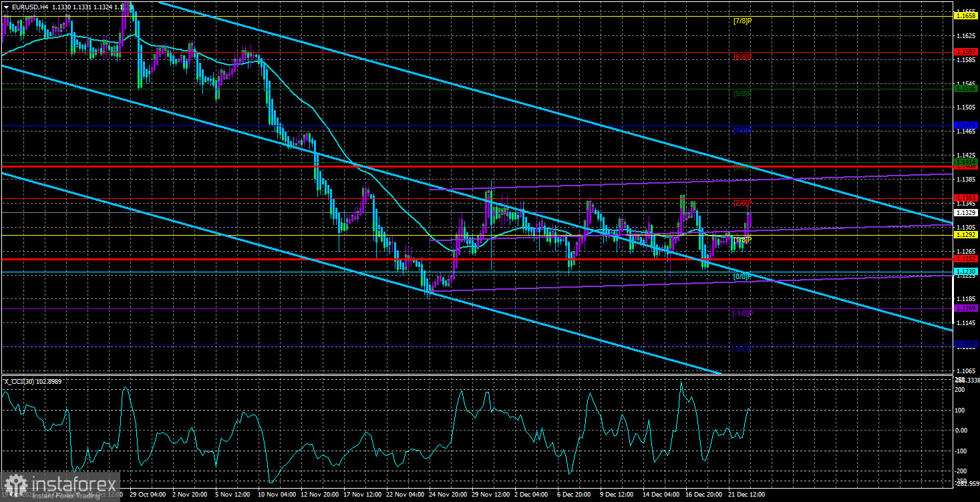Select the [6/8]P Murray level label
This screenshot has height=502, width=980.
click(742, 57)
